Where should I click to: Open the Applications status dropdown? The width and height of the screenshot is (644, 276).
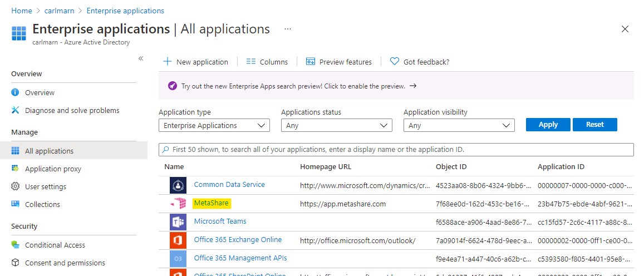[x=336, y=125]
